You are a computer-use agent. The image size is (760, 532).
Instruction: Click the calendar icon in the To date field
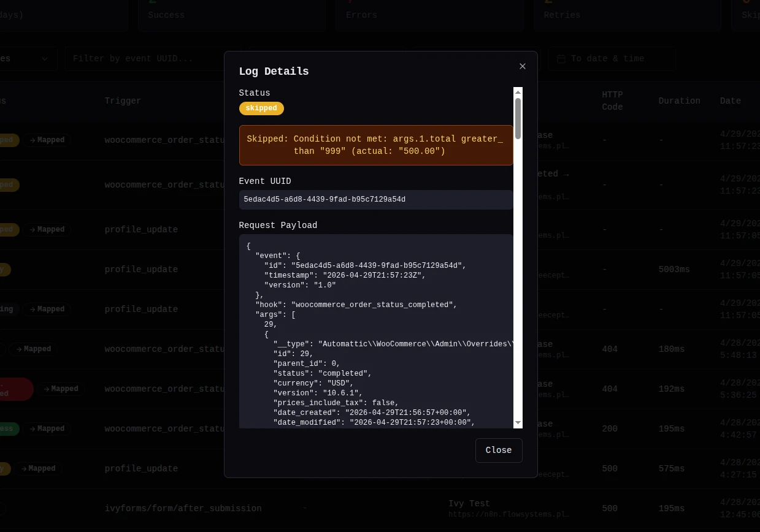click(x=561, y=59)
